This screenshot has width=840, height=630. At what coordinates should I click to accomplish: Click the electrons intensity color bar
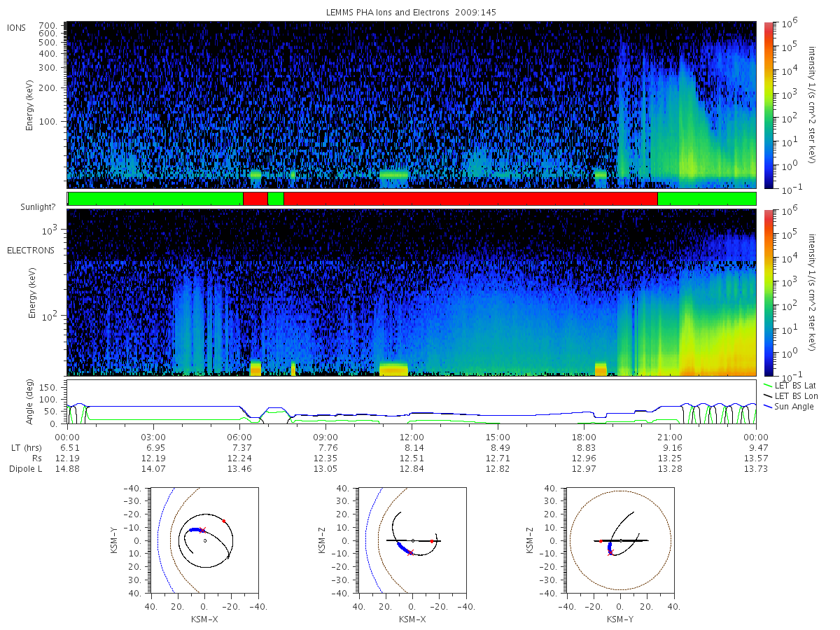point(768,293)
